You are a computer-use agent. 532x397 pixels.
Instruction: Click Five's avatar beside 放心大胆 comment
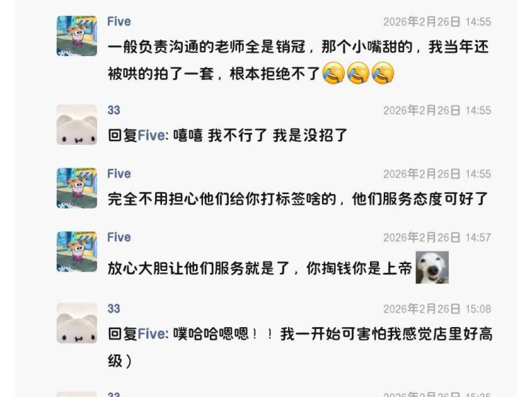click(77, 252)
